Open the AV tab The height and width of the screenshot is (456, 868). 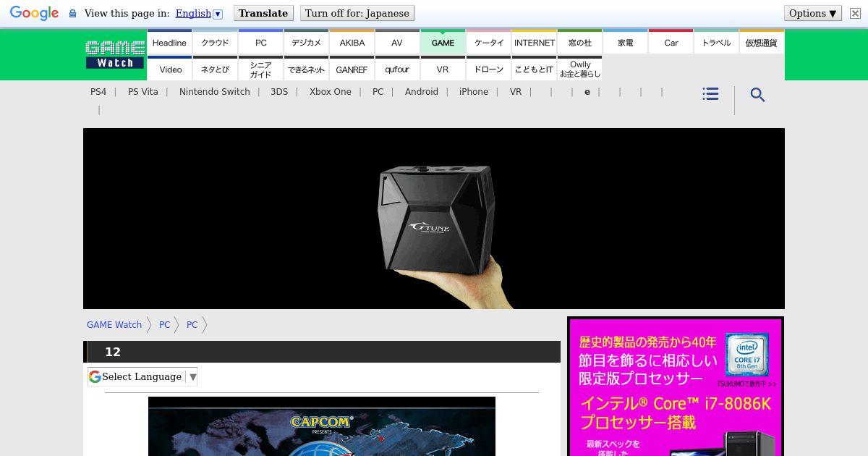(397, 43)
